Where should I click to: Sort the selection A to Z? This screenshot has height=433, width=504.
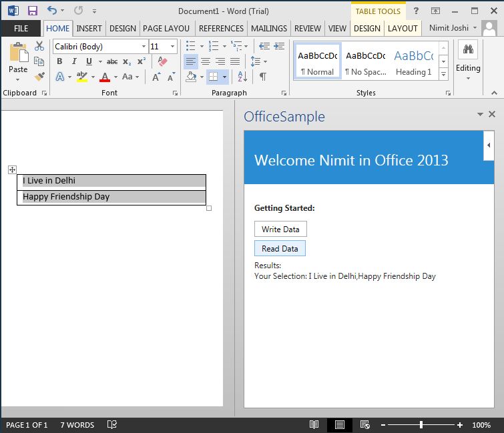point(242,77)
